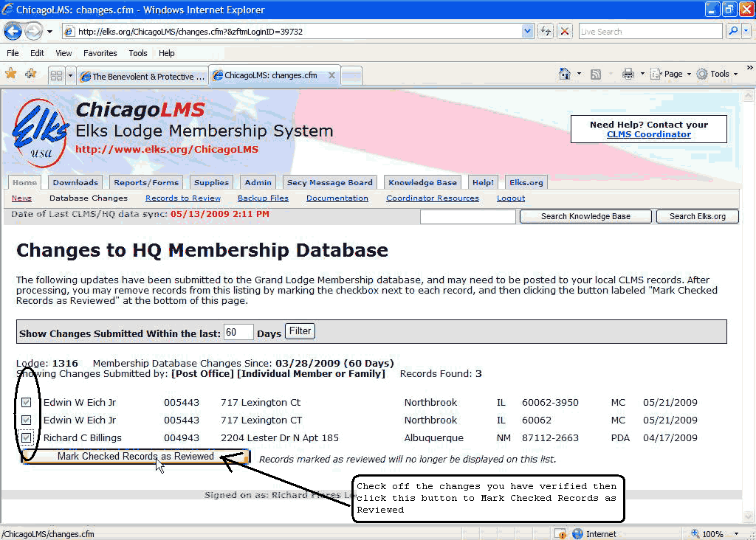Viewport: 756px width, 540px height.
Task: Click the Stop loading red X icon
Action: (x=565, y=31)
